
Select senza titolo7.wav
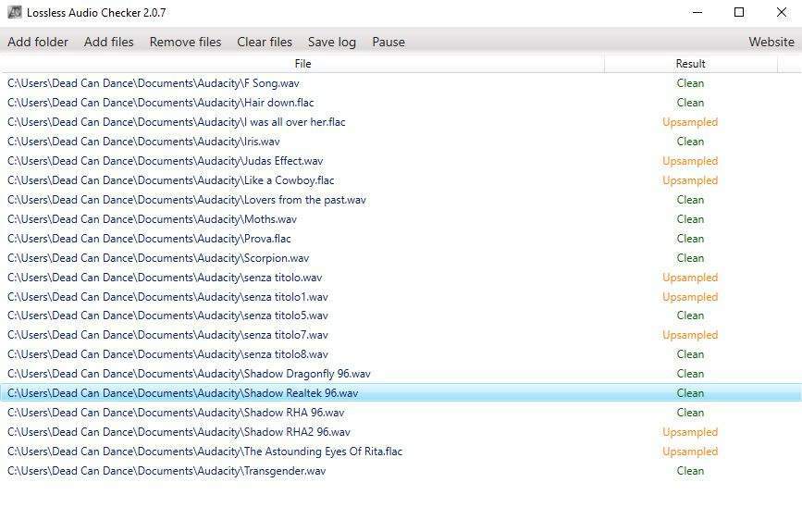coord(401,335)
